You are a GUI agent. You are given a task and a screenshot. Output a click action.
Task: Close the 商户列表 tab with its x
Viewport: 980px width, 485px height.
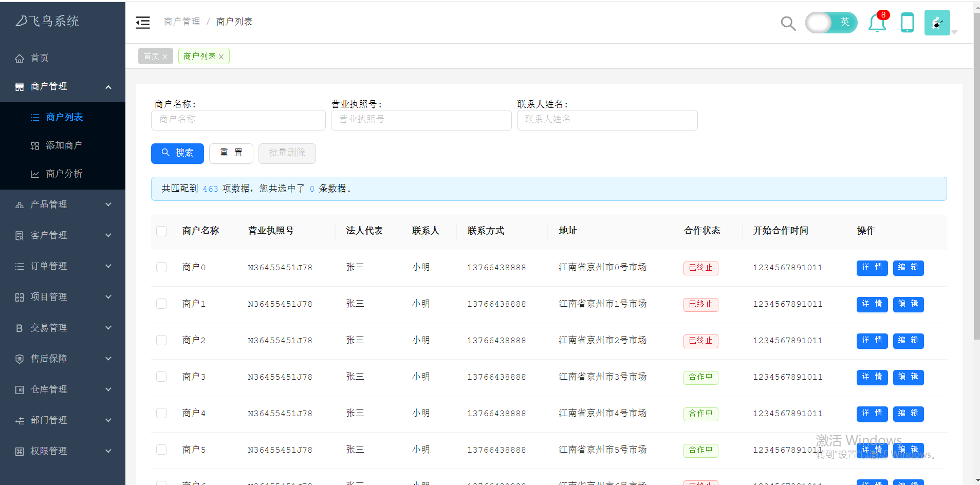click(x=221, y=57)
